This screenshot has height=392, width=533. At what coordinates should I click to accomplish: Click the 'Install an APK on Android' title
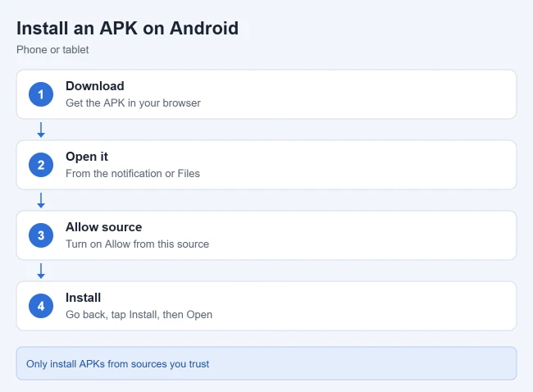127,28
